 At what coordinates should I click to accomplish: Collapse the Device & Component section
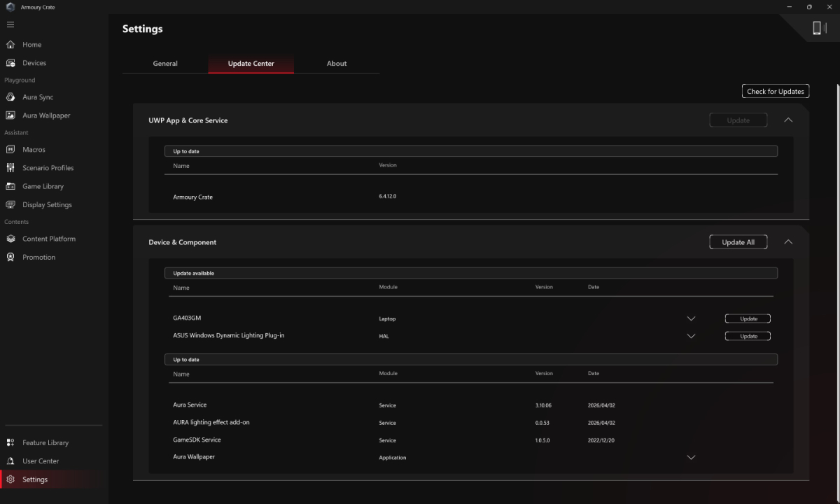point(788,242)
